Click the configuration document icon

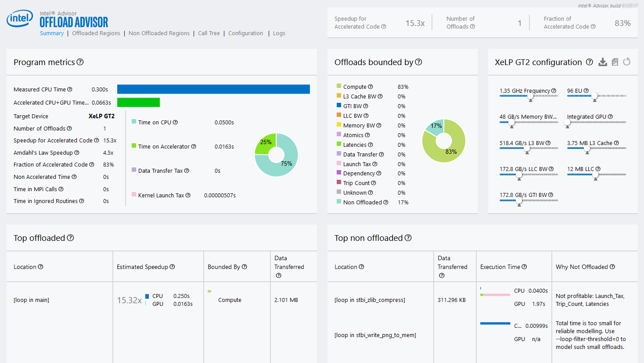click(x=615, y=62)
